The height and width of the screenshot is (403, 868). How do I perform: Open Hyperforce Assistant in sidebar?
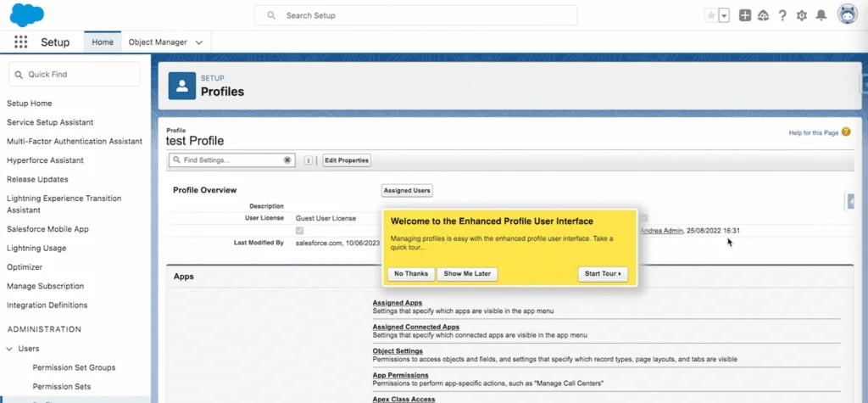point(45,160)
